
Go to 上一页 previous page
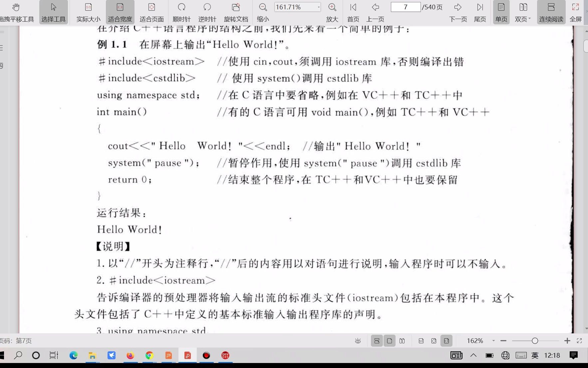click(x=375, y=12)
